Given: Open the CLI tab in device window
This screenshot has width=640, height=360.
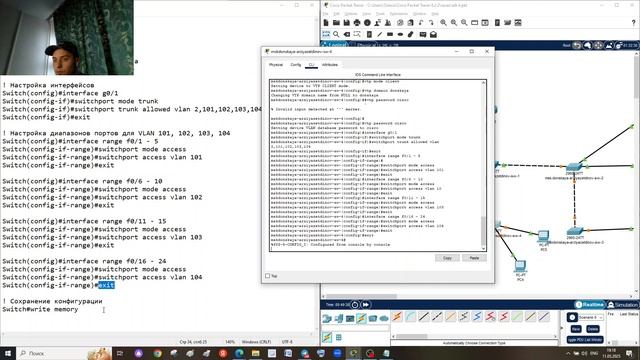Looking at the screenshot, I should [311, 65].
